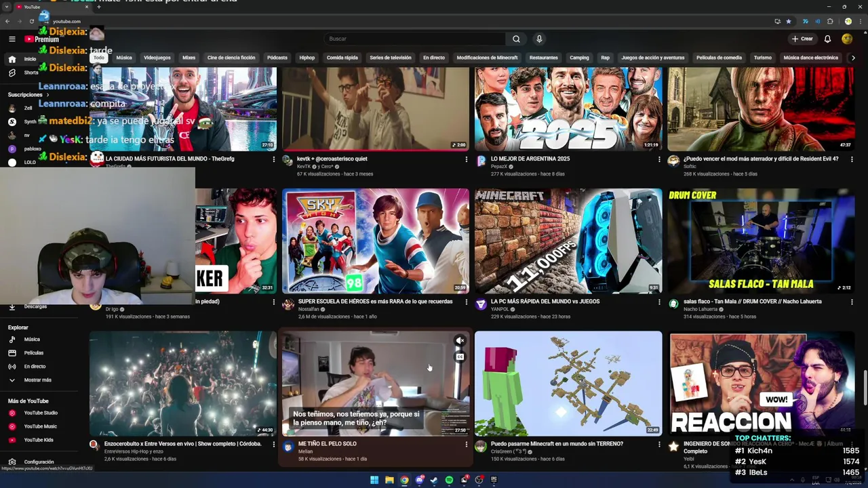Click the YouTube Premium logo
868x488 pixels.
click(x=42, y=39)
